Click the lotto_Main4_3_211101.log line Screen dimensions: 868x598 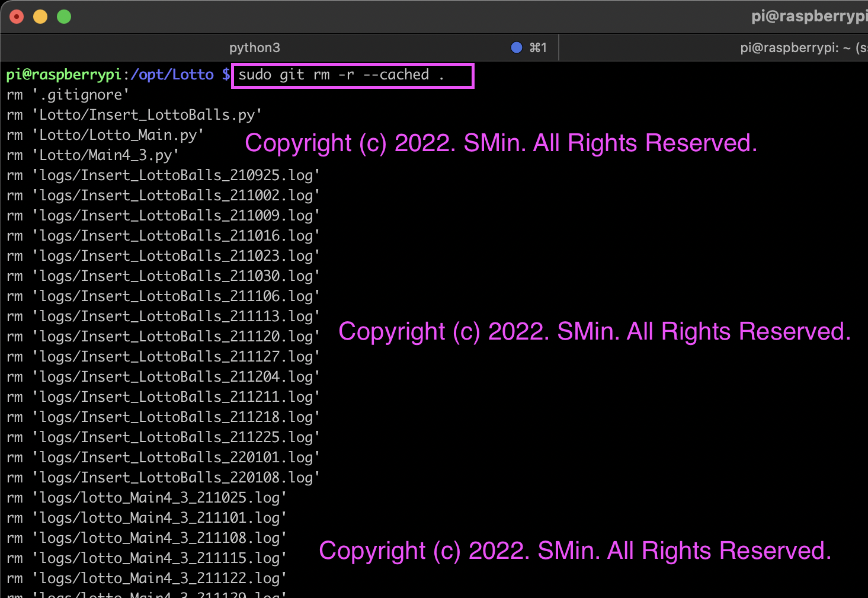click(x=146, y=518)
